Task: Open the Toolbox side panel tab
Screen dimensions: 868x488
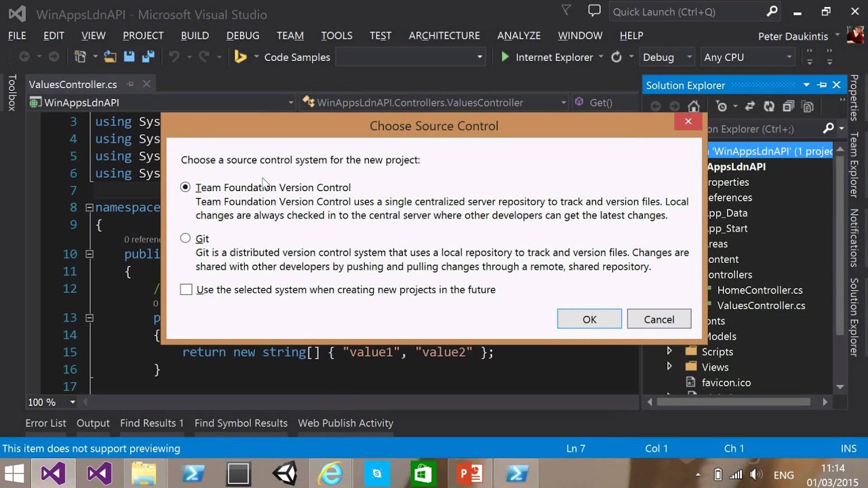Action: pyautogui.click(x=12, y=93)
